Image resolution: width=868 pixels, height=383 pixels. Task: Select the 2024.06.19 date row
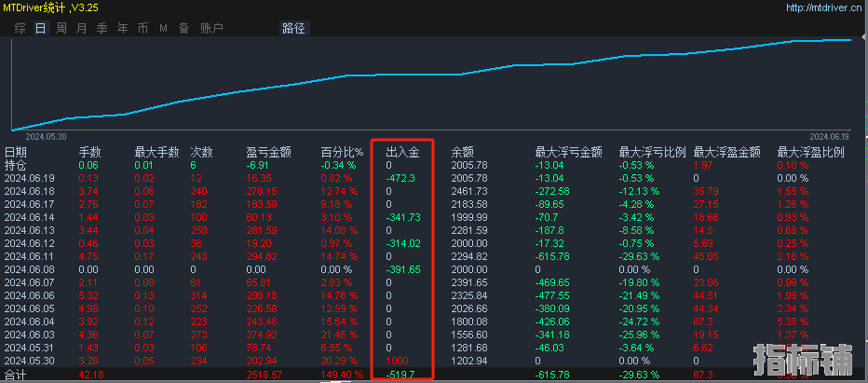(30, 178)
